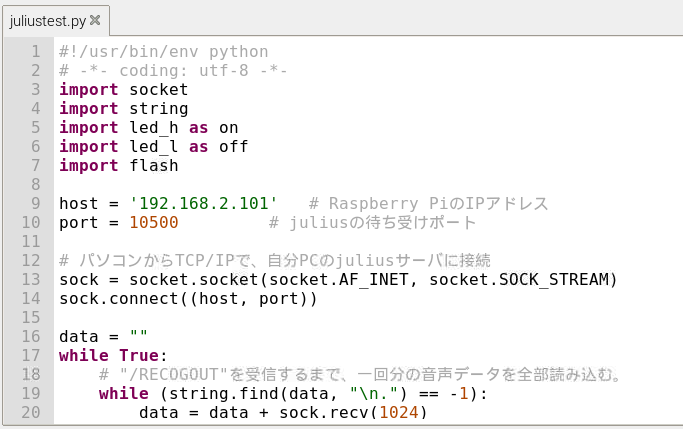
Task: Click line number 1 in the margin
Action: [36, 51]
